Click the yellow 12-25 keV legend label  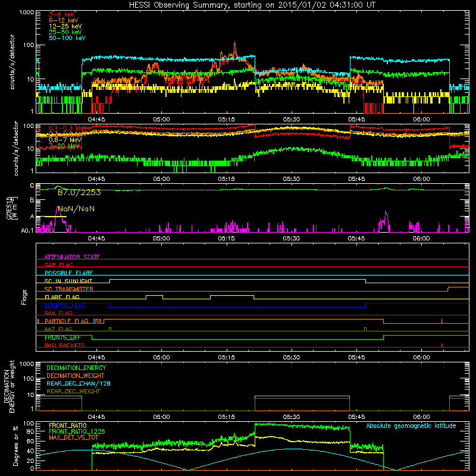click(x=65, y=26)
